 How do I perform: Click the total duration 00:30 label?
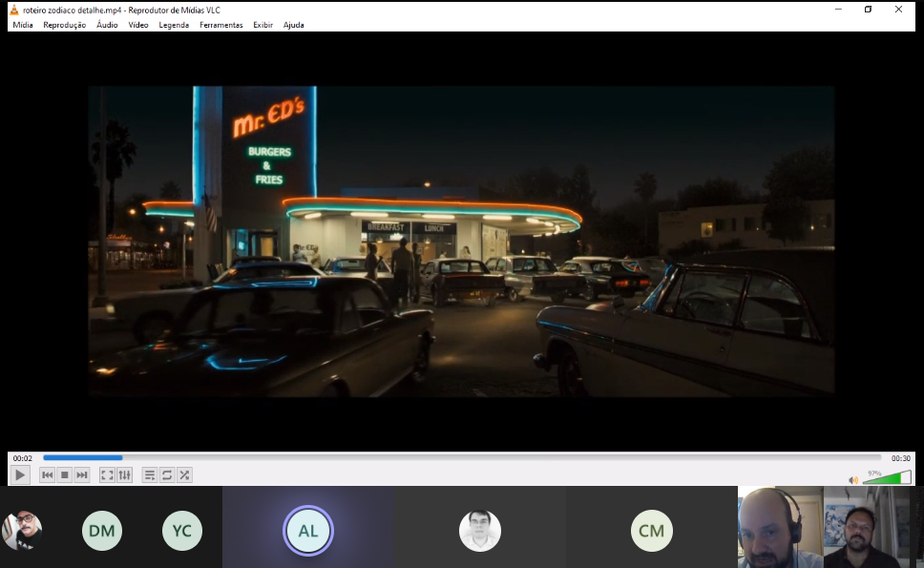(900, 458)
